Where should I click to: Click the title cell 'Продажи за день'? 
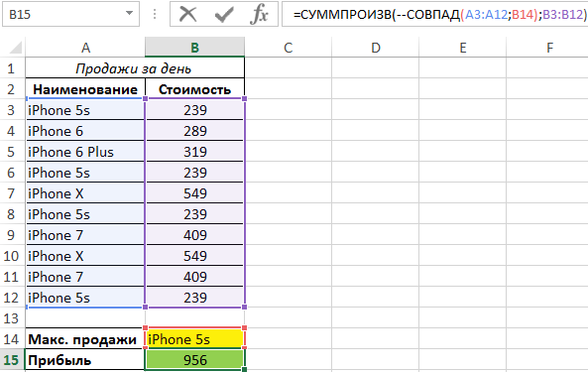tap(135, 68)
